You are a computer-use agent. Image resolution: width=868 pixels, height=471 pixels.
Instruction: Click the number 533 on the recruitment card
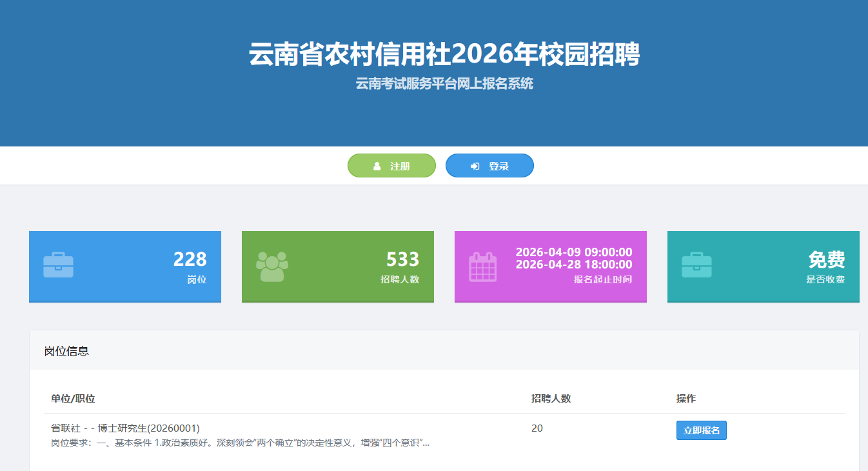[404, 260]
